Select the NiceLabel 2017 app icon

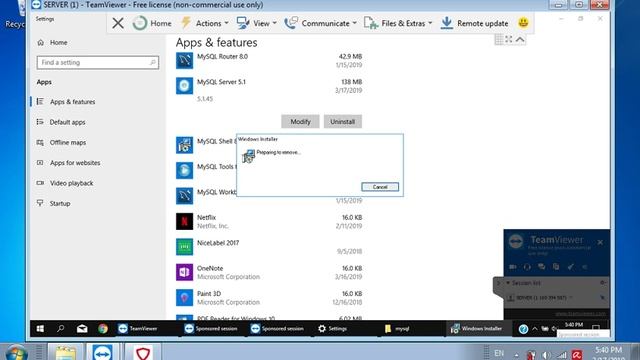point(184,247)
